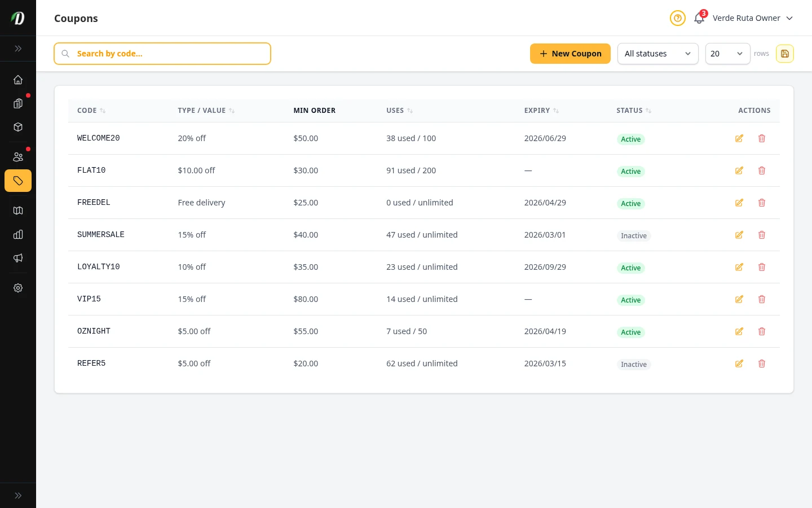812x508 pixels.
Task: Expand the rows-per-page selector showing 20
Action: tap(728, 54)
